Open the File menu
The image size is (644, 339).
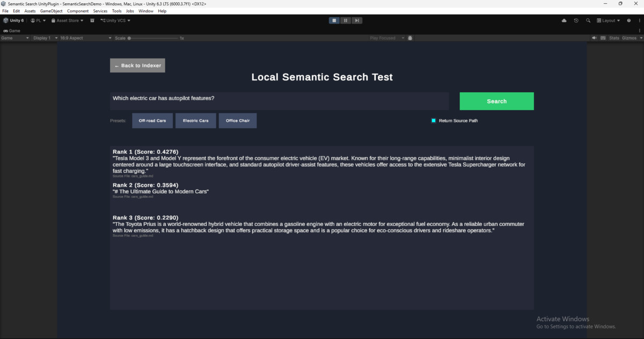pos(5,11)
